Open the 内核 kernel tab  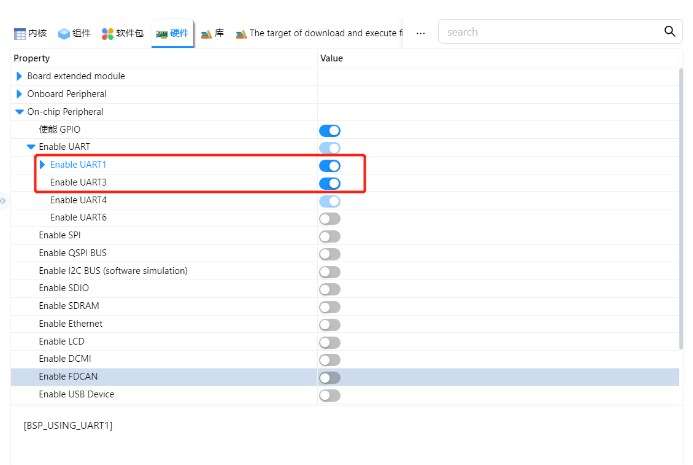tap(30, 33)
